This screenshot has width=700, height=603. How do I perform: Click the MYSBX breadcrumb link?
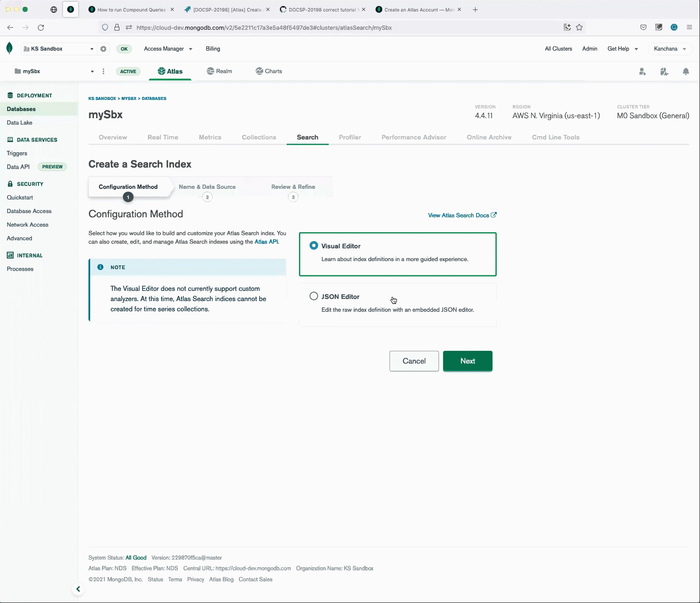coord(129,98)
